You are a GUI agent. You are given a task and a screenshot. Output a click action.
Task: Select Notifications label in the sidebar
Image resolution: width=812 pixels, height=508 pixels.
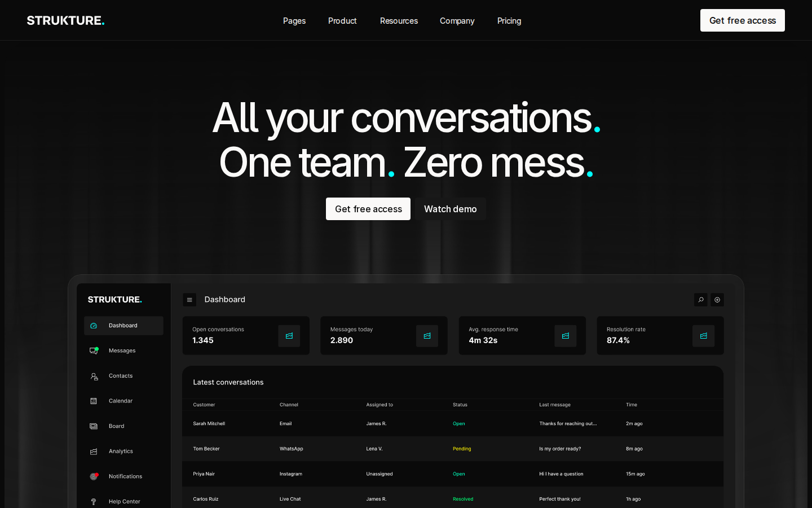click(125, 476)
